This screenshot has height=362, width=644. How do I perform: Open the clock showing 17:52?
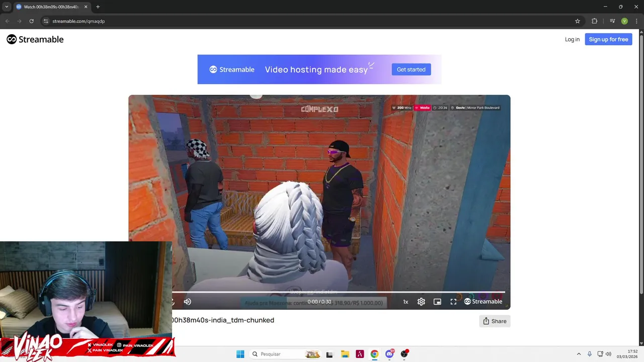pyautogui.click(x=627, y=354)
